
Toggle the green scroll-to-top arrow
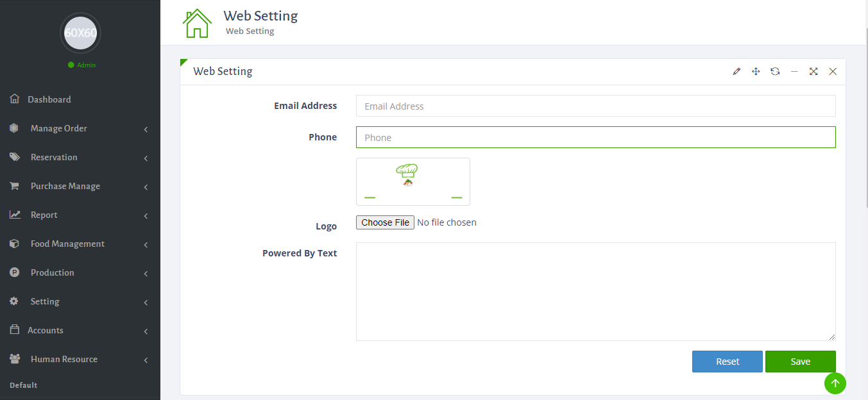[835, 383]
